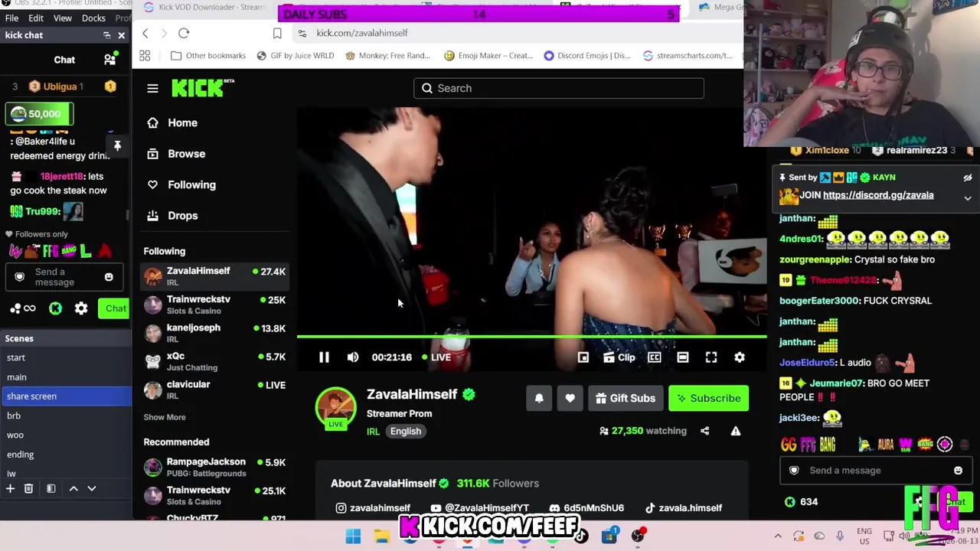Click the 50,000 channel points badge
Image resolution: width=980 pixels, height=551 pixels.
pyautogui.click(x=39, y=114)
